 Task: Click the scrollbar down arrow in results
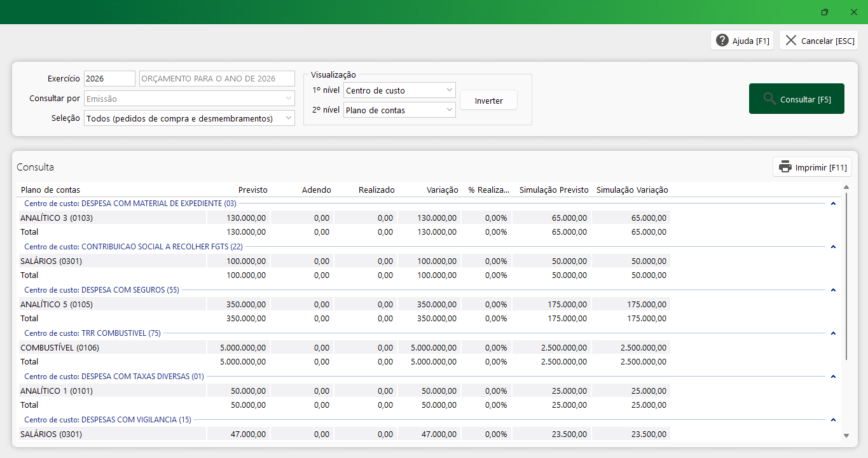tap(846, 436)
